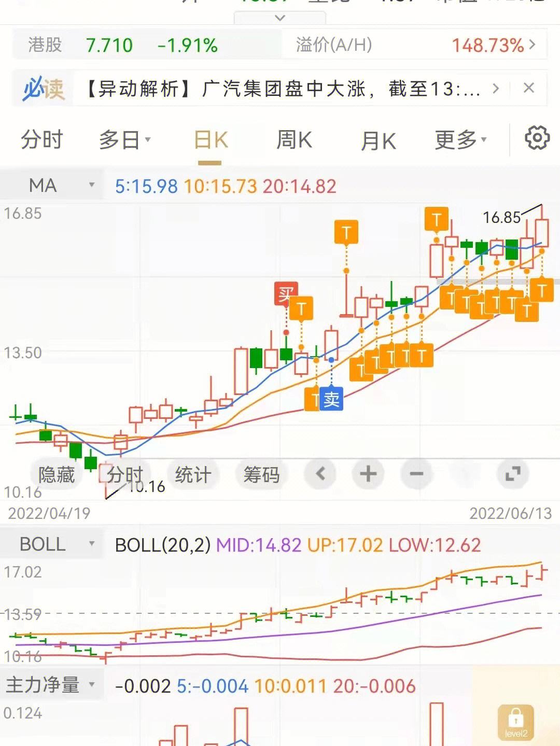The width and height of the screenshot is (560, 746).
Task: Pan chart left with the arrow icon
Action: pyautogui.click(x=320, y=474)
